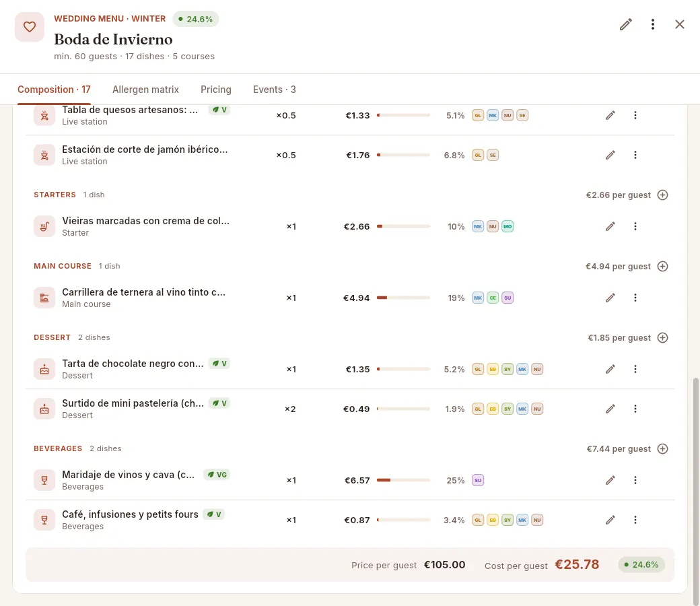Edit the Tarta de chocolate negro dish

pyautogui.click(x=610, y=369)
